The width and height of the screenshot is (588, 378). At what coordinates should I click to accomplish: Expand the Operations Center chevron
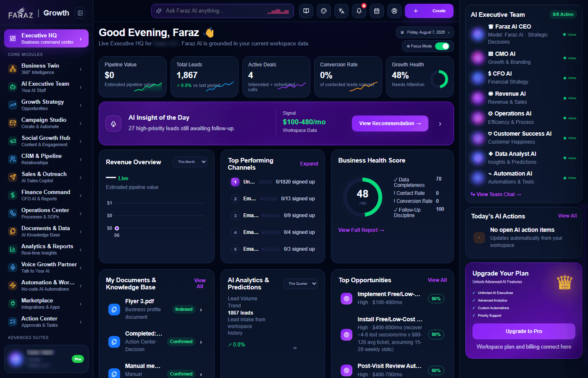[81, 213]
